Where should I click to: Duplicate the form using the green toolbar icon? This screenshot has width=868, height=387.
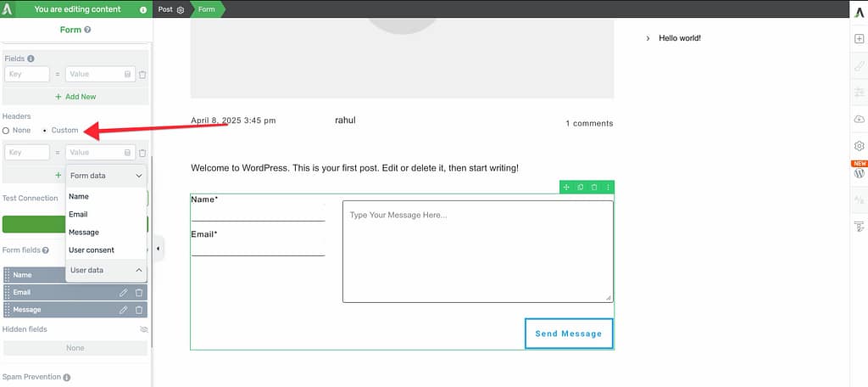click(x=580, y=187)
